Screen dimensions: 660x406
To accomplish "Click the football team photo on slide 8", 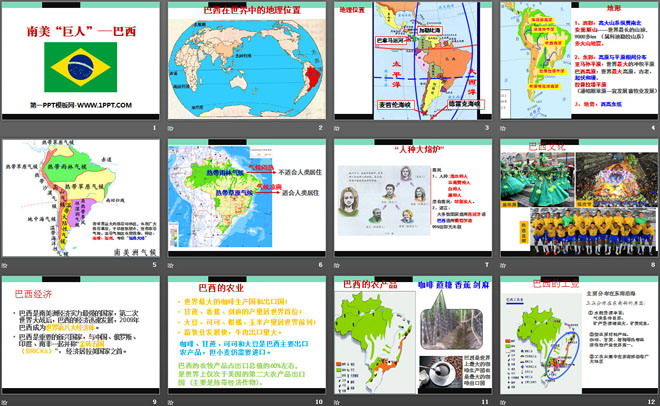I will tap(576, 228).
